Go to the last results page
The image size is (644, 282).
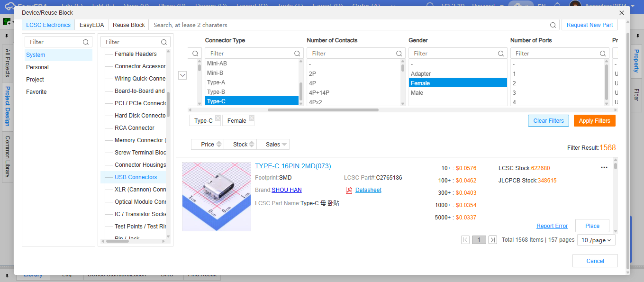point(492,240)
